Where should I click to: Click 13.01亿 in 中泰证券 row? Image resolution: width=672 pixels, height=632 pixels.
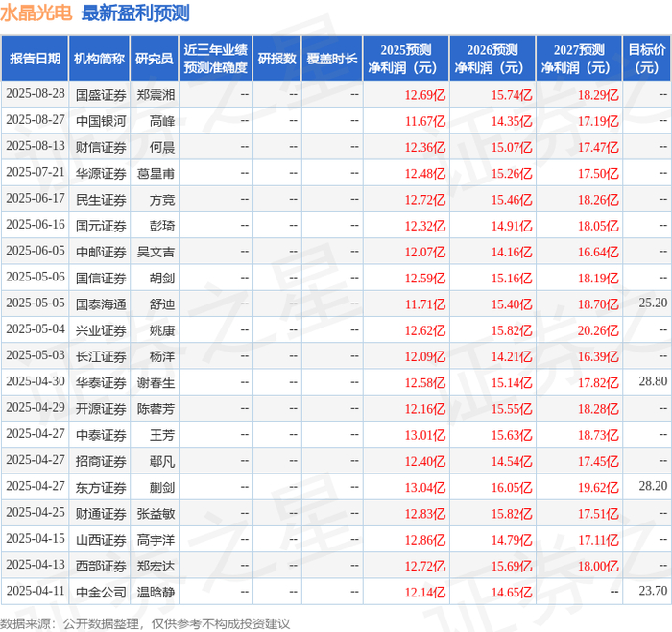click(x=425, y=435)
